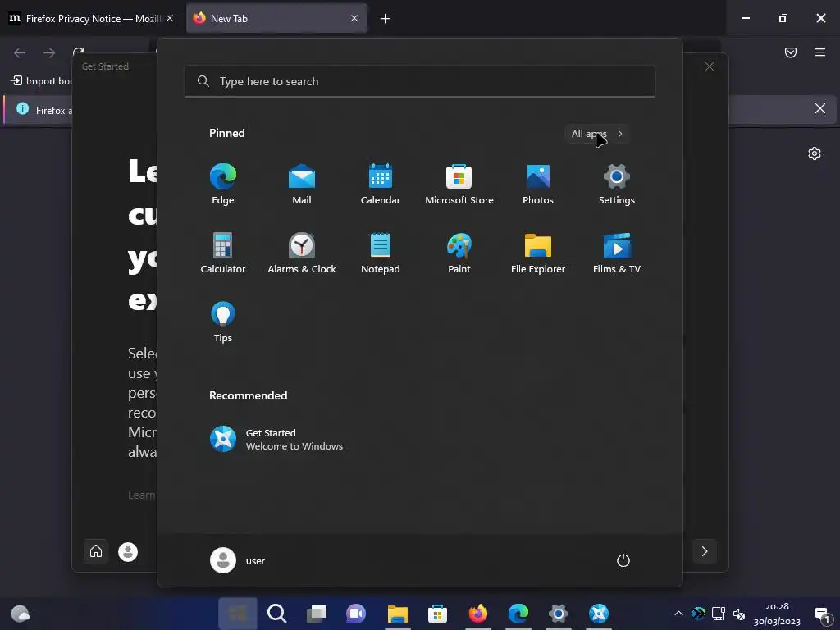The image size is (840, 630).
Task: Go to next page in Get Started
Action: click(x=705, y=551)
